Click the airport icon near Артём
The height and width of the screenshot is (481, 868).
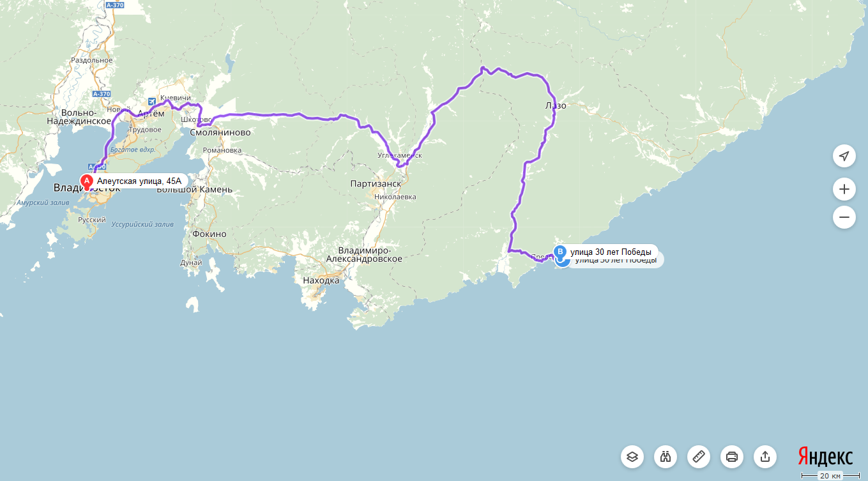[151, 101]
